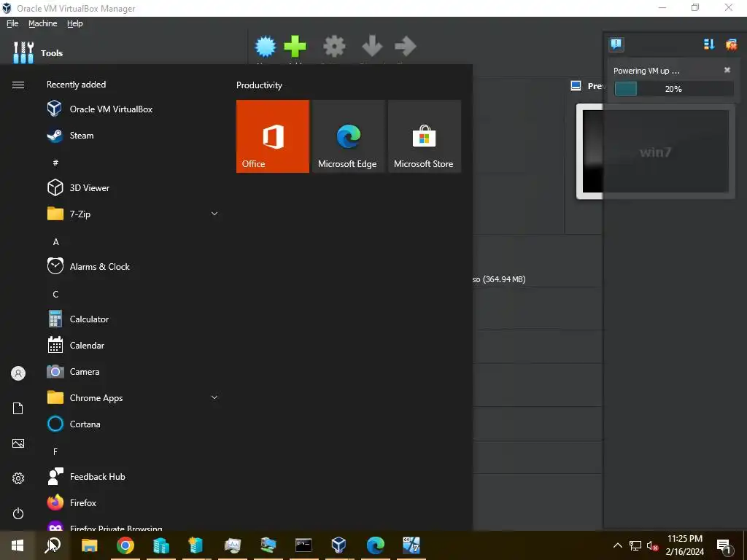This screenshot has width=747, height=560.
Task: Click the F section header
Action: click(x=55, y=451)
